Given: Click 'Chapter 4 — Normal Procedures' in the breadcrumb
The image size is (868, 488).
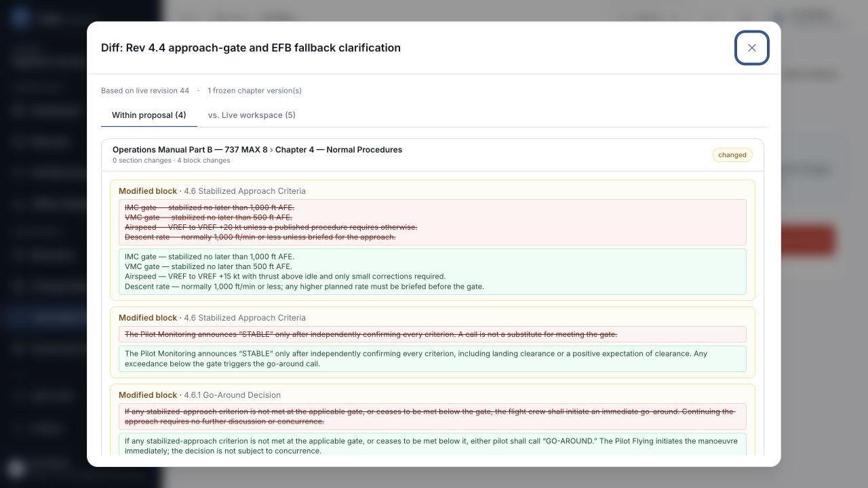Looking at the screenshot, I should pyautogui.click(x=338, y=150).
